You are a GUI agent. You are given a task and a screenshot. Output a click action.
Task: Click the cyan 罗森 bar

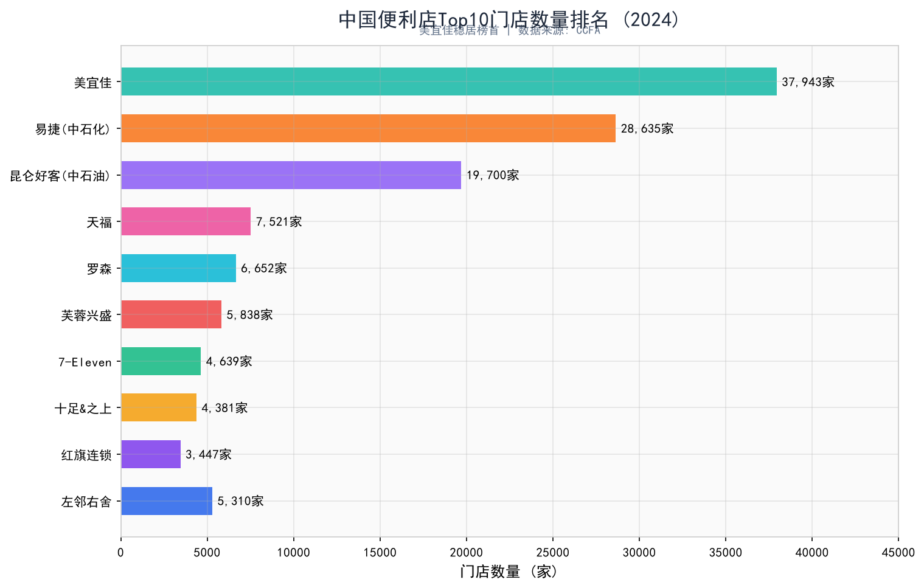178,268
